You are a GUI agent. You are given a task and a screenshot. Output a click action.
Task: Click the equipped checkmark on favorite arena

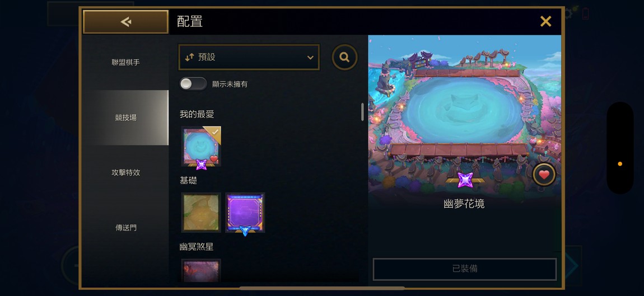tap(215, 132)
